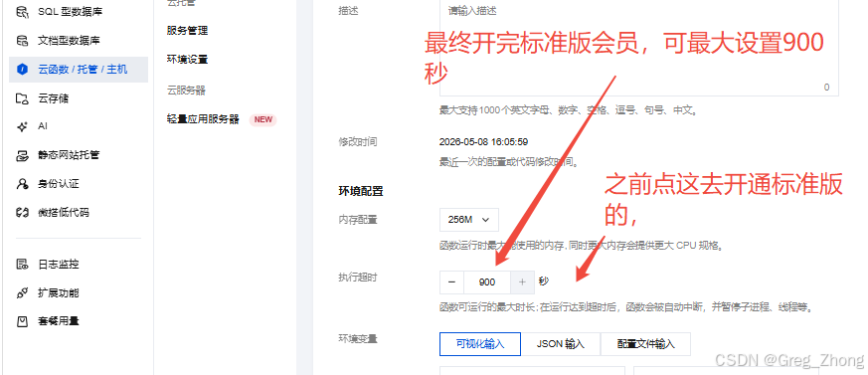The image size is (868, 375).
Task: Select 云函数 / 托管 / 主机 menu item
Action: click(x=79, y=70)
